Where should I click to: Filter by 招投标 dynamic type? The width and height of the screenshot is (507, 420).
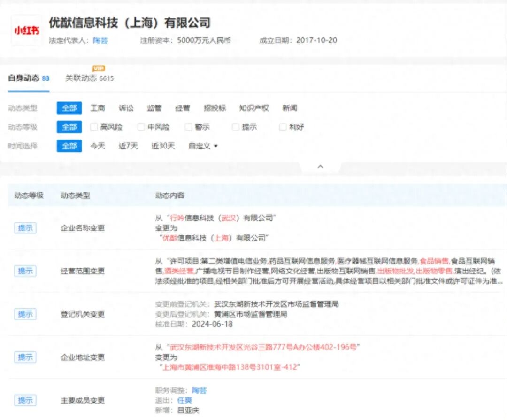pos(215,108)
